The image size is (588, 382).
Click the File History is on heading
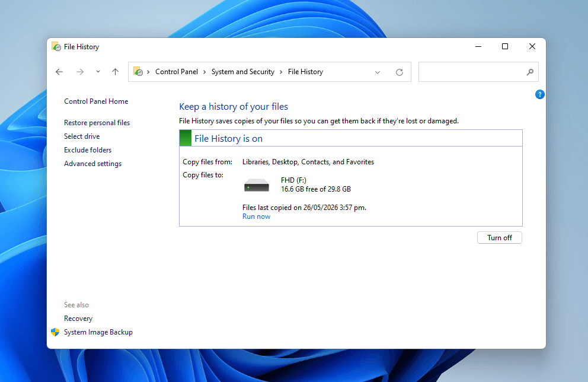click(228, 138)
